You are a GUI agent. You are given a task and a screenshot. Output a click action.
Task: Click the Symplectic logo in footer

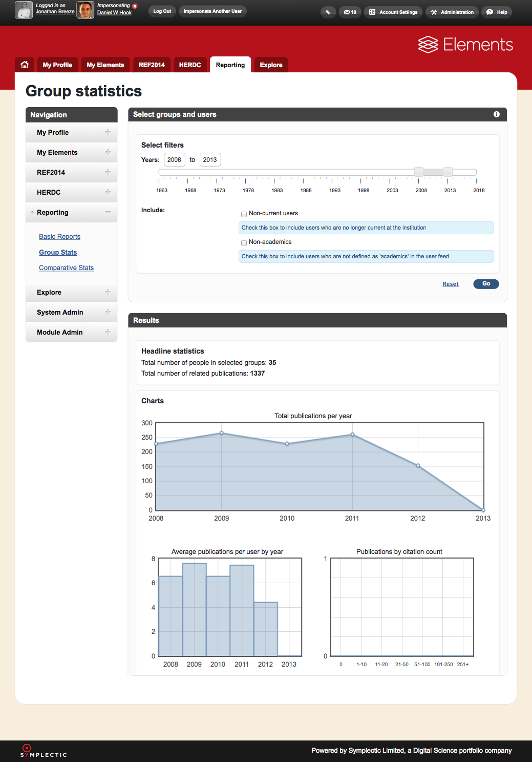44,751
